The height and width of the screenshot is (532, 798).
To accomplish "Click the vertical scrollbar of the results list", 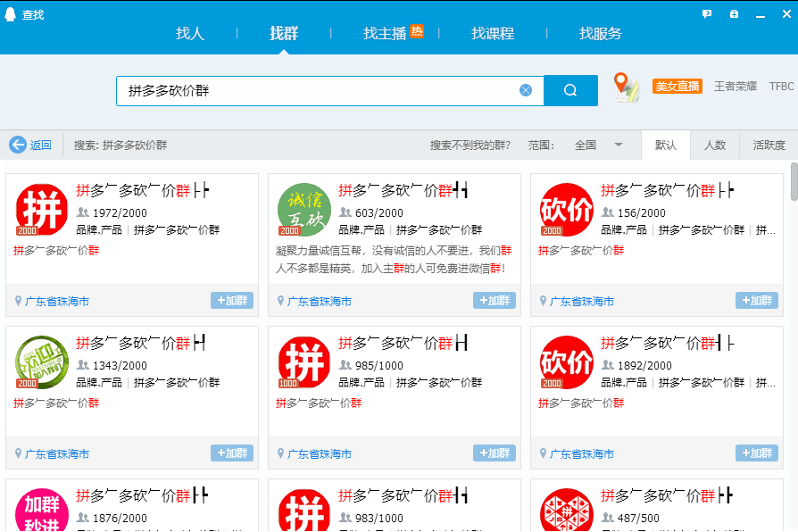I will [794, 182].
